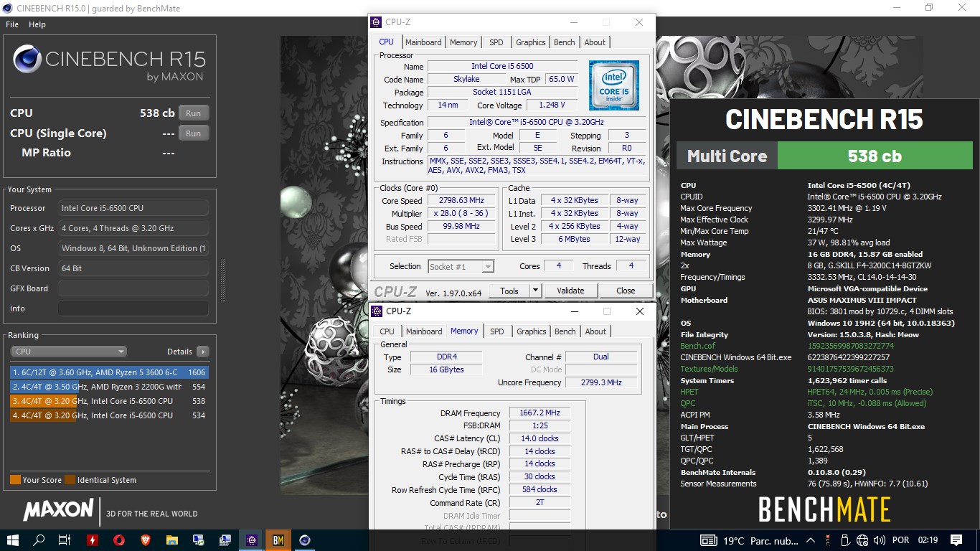Image resolution: width=980 pixels, height=551 pixels.
Task: Open the red lightning bolt taskbar app
Action: point(92,540)
